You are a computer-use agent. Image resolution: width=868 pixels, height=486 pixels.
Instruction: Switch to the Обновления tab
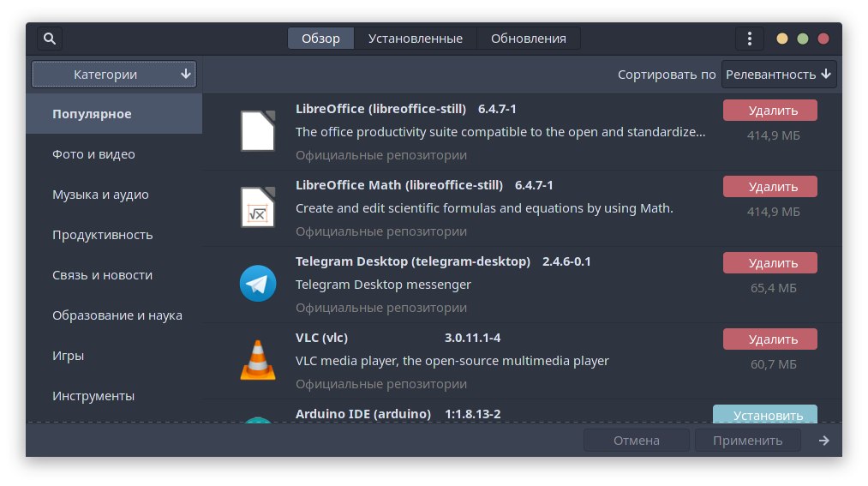(x=528, y=39)
